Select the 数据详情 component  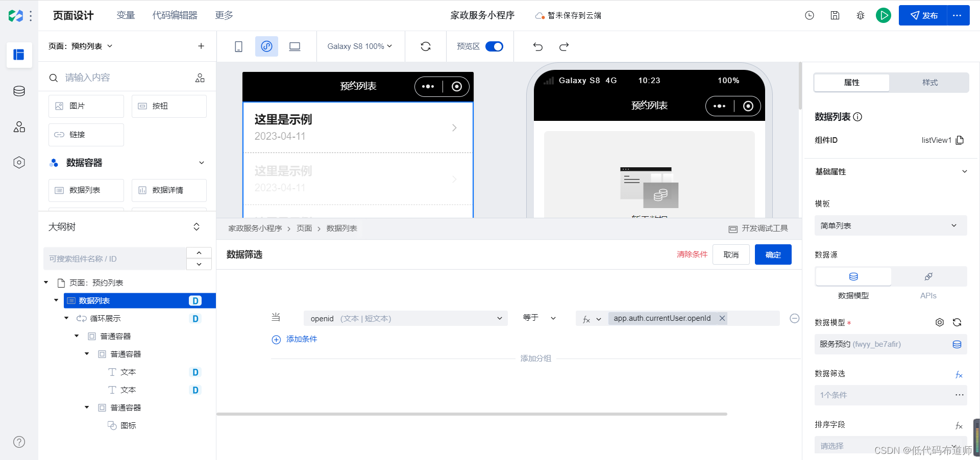[x=169, y=190]
